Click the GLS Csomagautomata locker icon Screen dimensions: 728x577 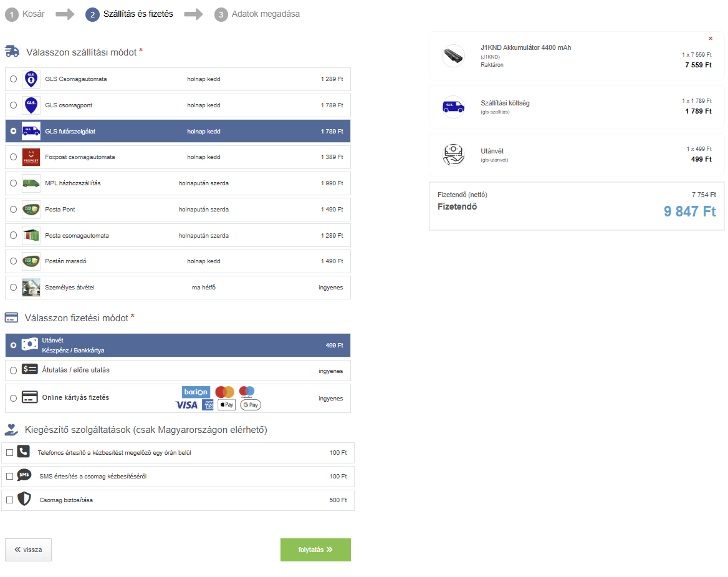[31, 79]
